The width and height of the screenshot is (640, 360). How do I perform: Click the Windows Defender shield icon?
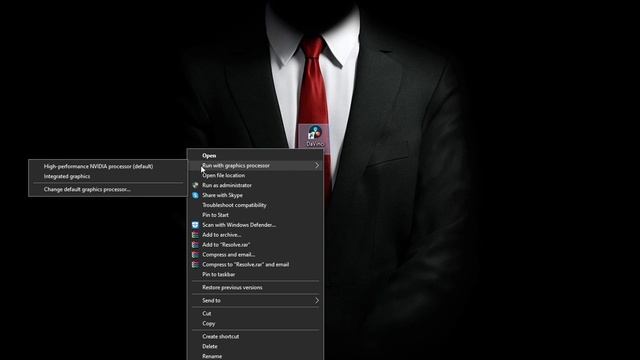pos(196,225)
